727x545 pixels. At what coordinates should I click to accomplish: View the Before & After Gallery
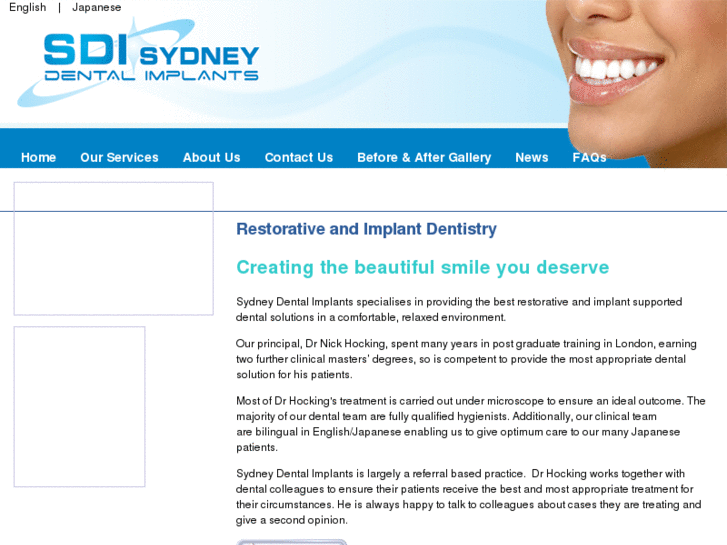424,158
